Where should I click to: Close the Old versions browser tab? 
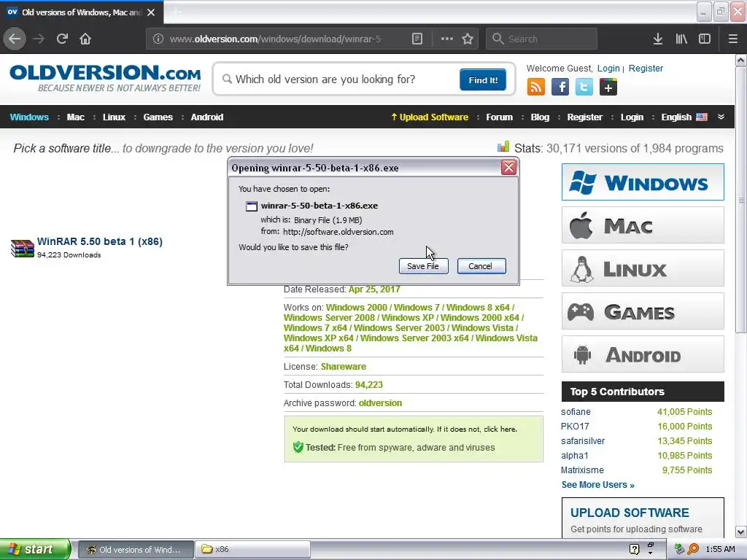point(151,12)
